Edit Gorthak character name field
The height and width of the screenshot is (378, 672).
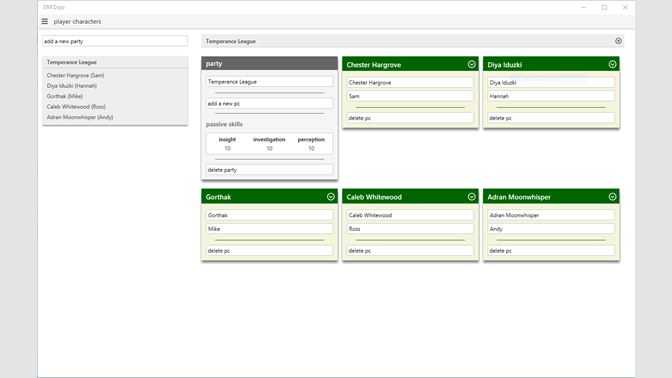[269, 215]
